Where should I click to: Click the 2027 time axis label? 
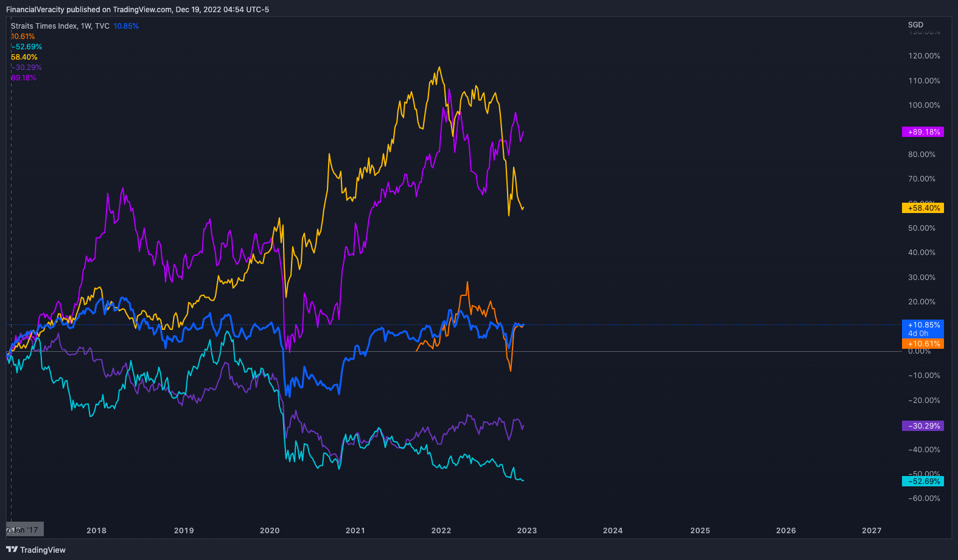(x=872, y=531)
